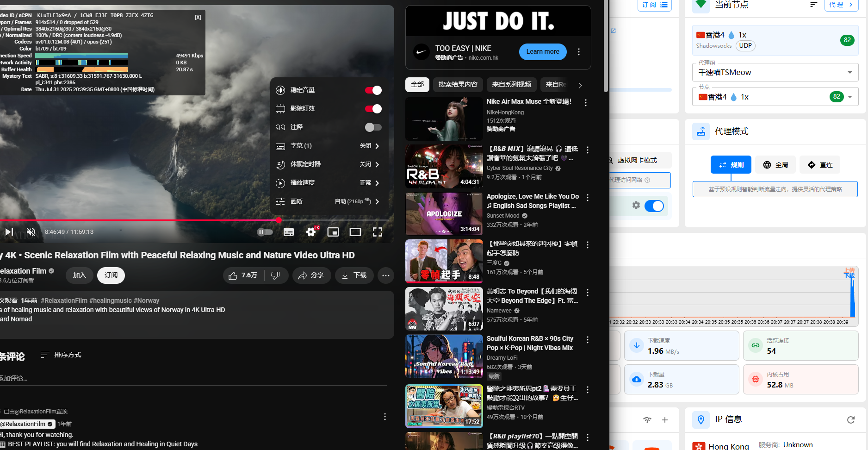Click Learn more on the Nike ad
Viewport: 868px width, 450px height.
[x=543, y=52]
